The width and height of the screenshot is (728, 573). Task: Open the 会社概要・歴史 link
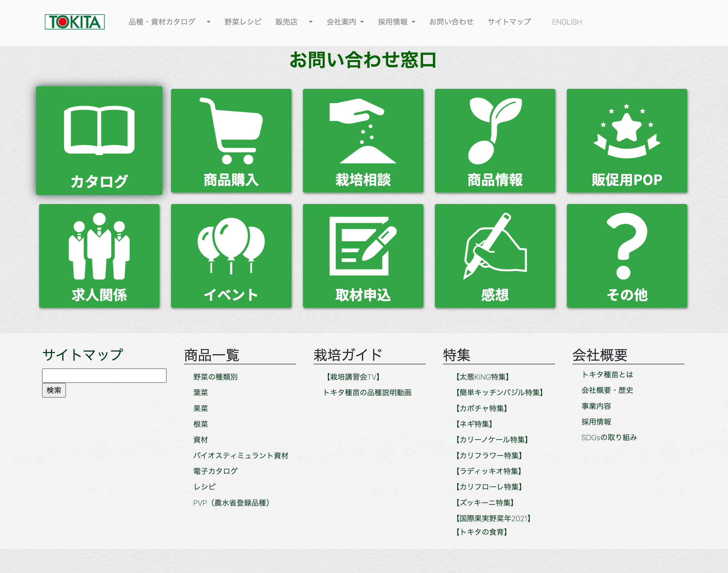pos(607,390)
